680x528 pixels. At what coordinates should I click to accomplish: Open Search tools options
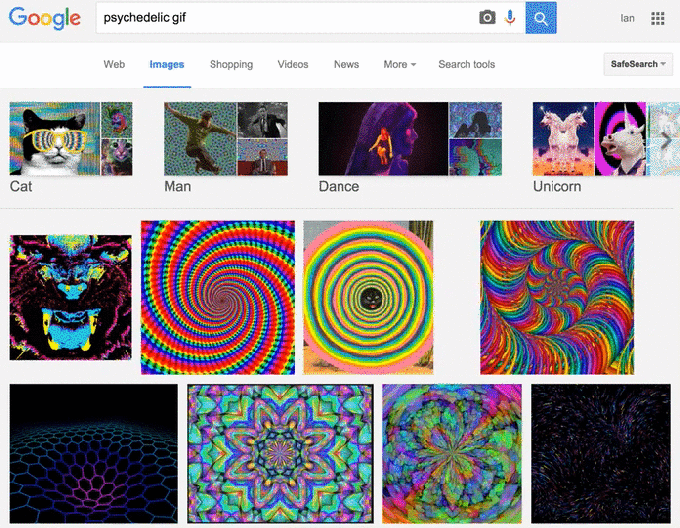click(x=466, y=65)
